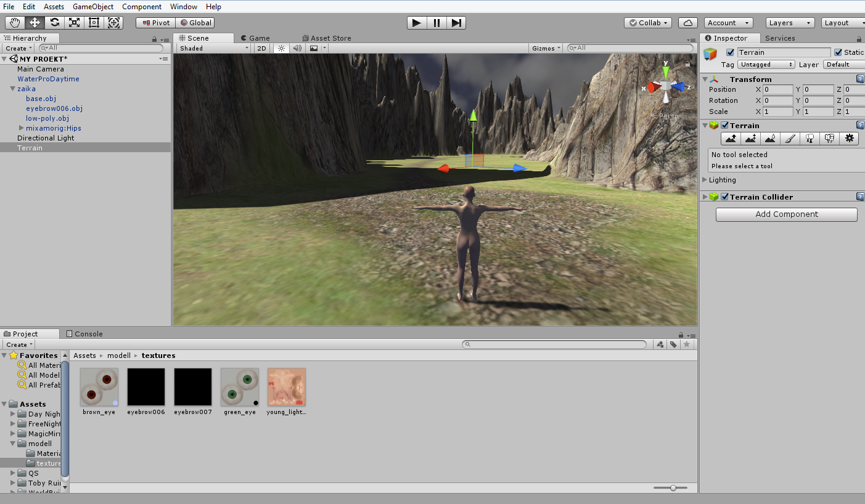Toggle 2D mode in Scene view
Viewport: 865px width, 504px height.
[262, 48]
